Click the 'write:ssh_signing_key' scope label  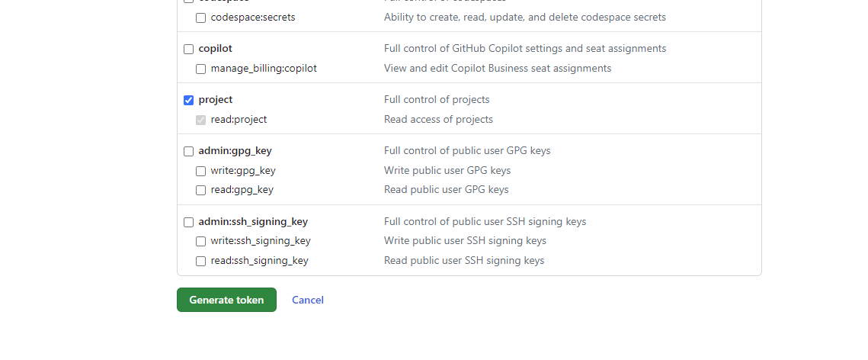click(261, 241)
